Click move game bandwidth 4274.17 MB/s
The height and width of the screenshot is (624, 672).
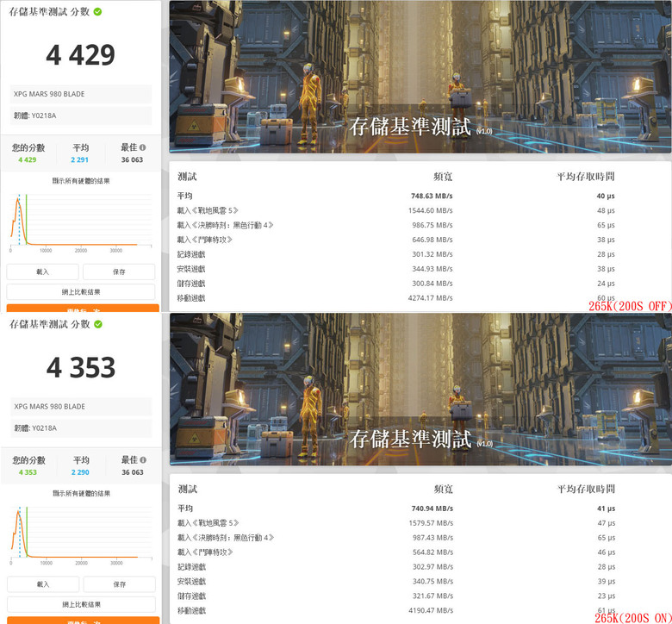[430, 298]
